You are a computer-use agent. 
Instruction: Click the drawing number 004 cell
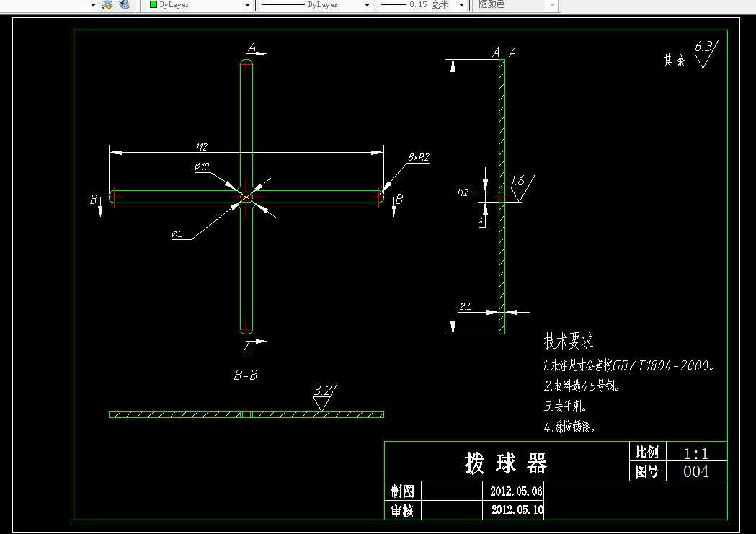[x=696, y=471]
